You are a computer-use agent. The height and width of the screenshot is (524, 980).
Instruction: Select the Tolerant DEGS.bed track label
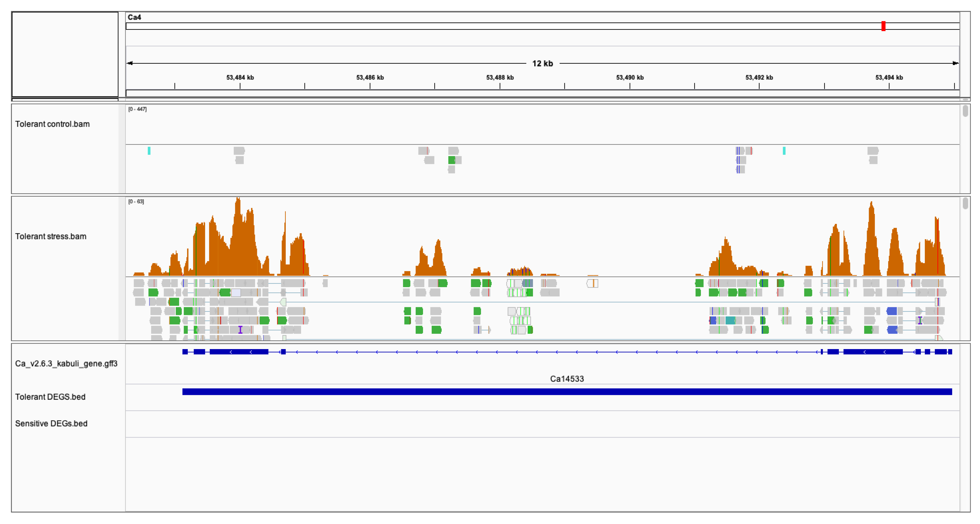[x=50, y=397]
